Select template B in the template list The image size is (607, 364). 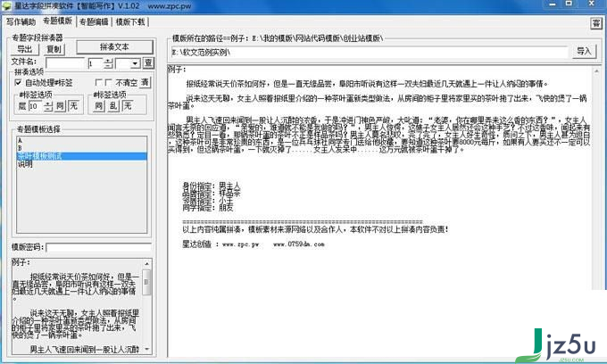pos(82,148)
